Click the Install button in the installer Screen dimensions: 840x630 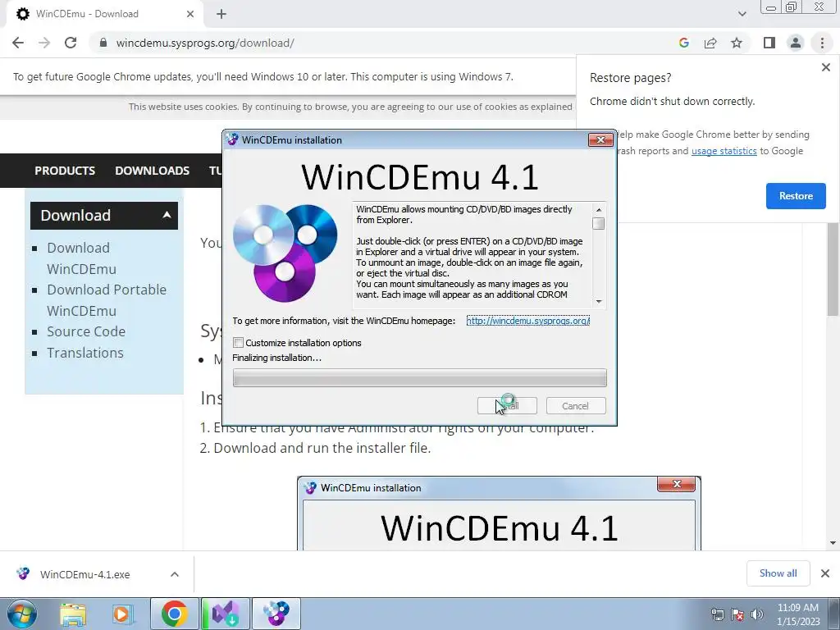pos(507,406)
